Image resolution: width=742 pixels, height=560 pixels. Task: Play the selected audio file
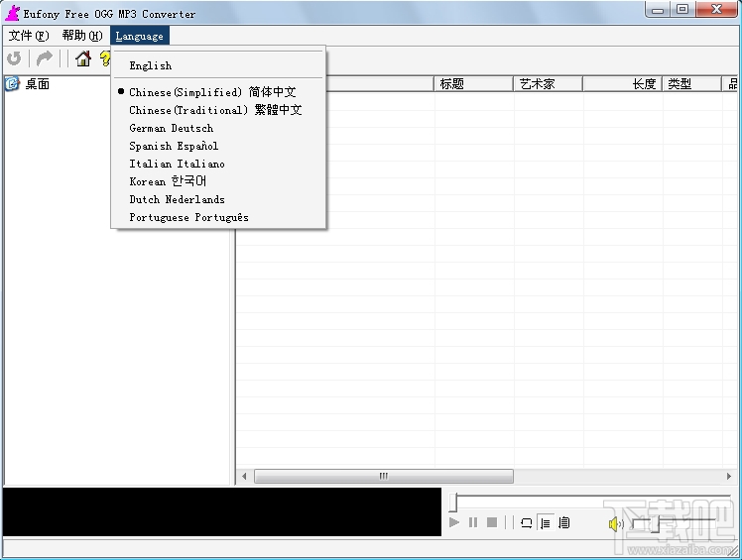pyautogui.click(x=454, y=522)
